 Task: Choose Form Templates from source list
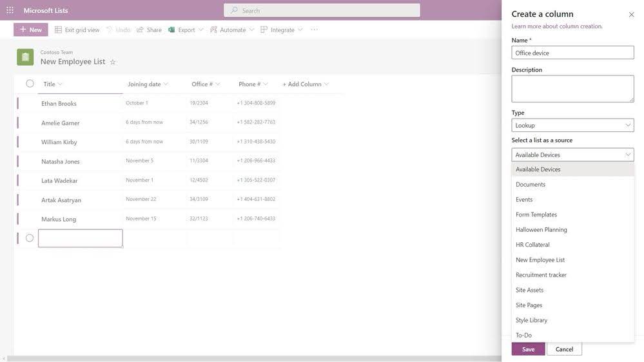(572, 214)
